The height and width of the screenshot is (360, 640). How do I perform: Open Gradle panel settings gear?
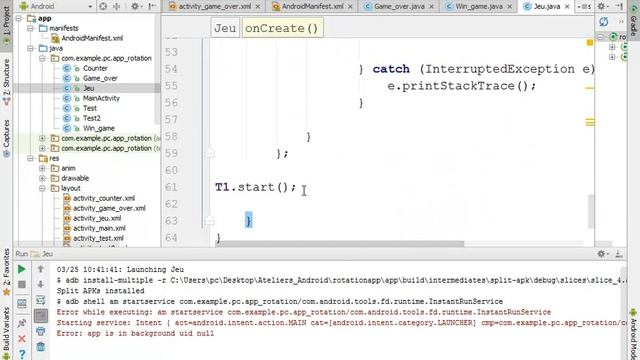point(602,6)
